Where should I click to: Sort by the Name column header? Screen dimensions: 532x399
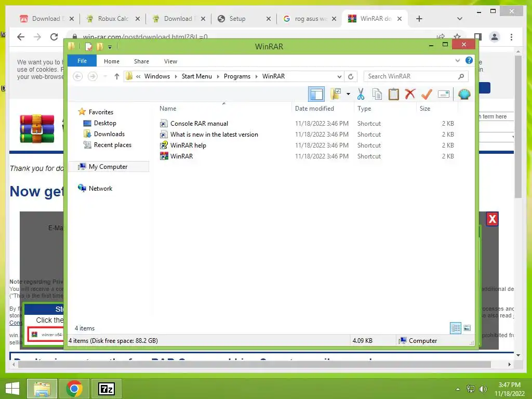pos(168,109)
